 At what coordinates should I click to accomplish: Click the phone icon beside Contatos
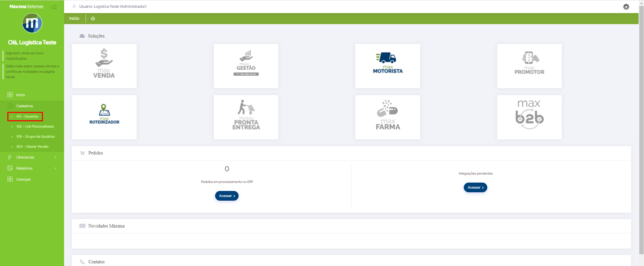tap(82, 262)
